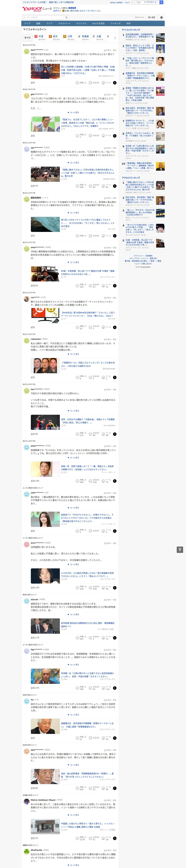Click うーん reaction on tig's comment
186x868 pixels.
[106, 688]
